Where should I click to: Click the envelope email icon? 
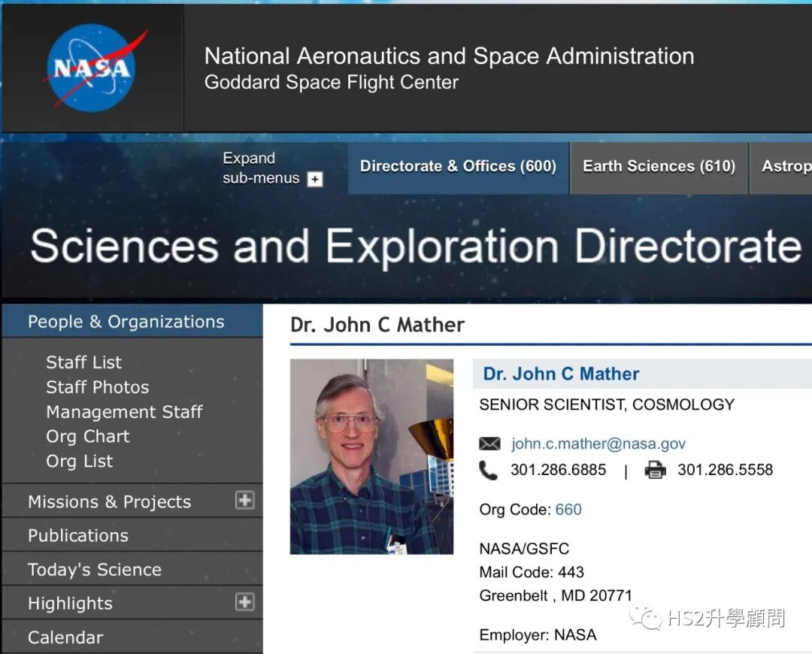(489, 444)
